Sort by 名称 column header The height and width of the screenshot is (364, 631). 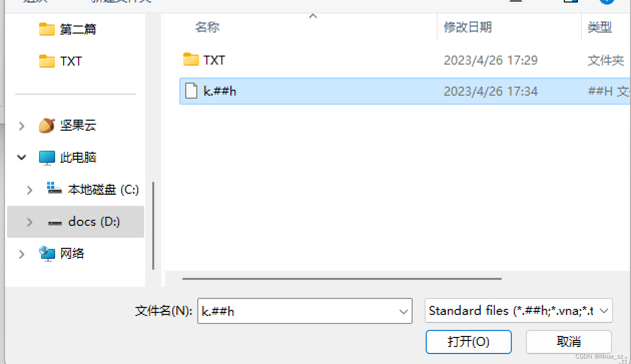coord(207,27)
